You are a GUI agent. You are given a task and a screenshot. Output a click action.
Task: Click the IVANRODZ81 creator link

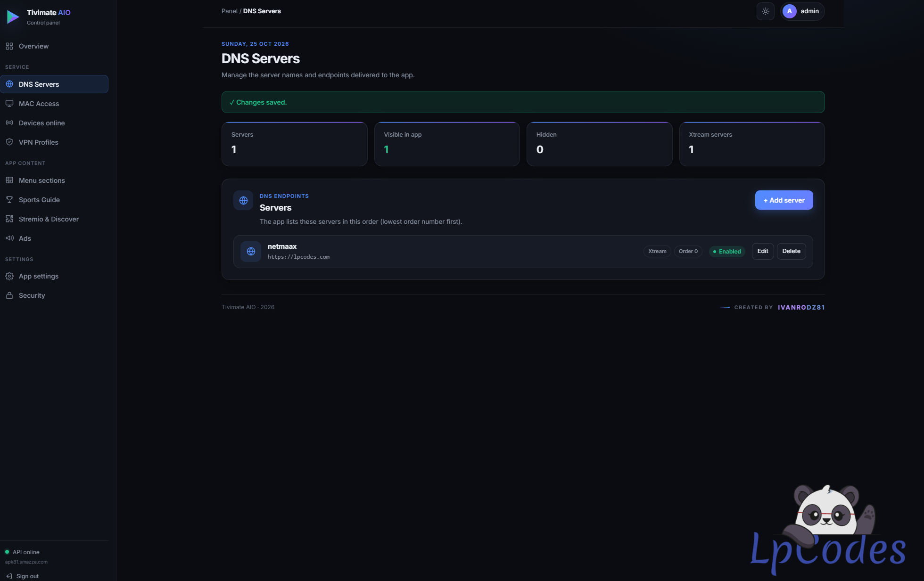tap(801, 307)
